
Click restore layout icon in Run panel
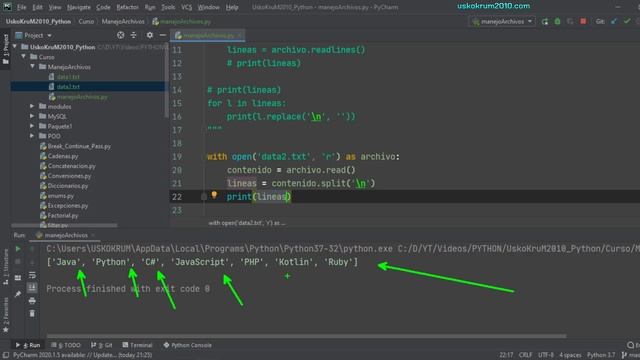click(x=18, y=278)
